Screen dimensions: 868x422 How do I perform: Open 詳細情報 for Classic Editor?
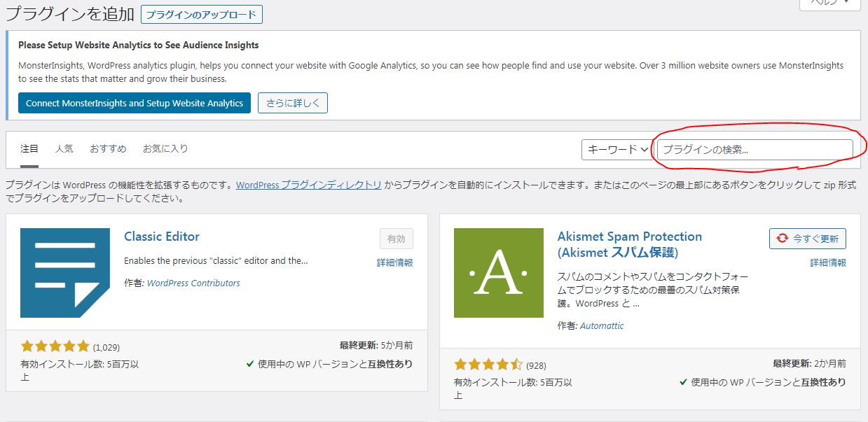pos(394,263)
